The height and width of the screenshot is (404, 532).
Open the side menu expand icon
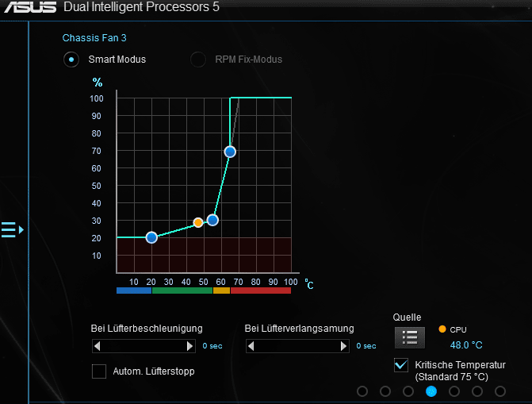(12, 229)
